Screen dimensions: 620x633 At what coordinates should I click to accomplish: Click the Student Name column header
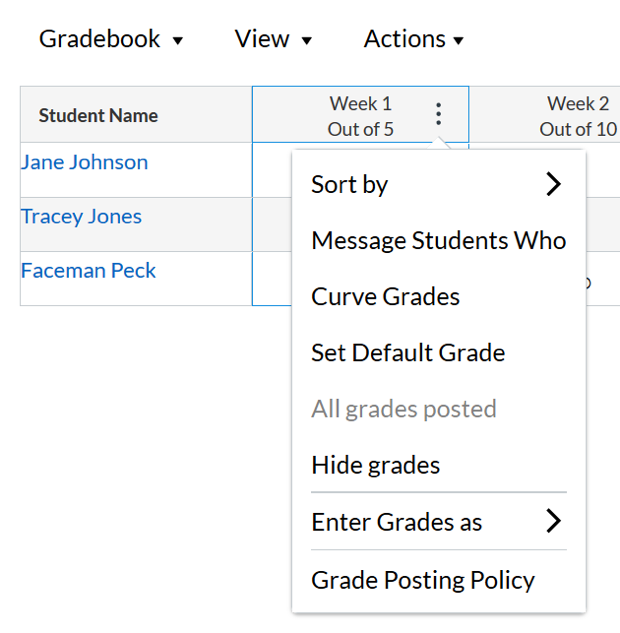pyautogui.click(x=136, y=115)
